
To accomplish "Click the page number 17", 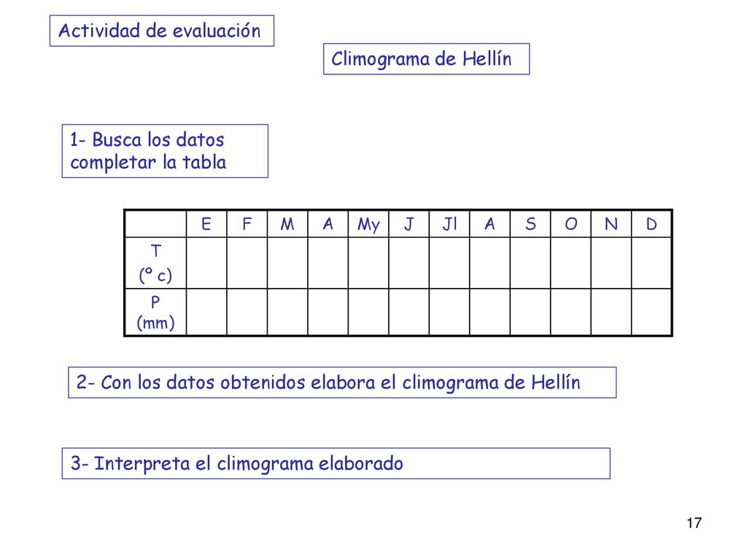I will 694,523.
